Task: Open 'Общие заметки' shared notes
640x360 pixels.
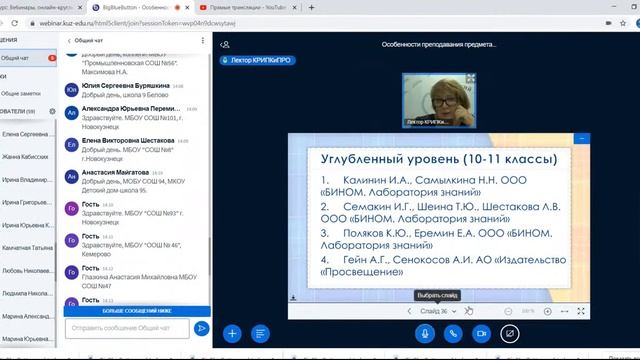Action: pyautogui.click(x=20, y=93)
